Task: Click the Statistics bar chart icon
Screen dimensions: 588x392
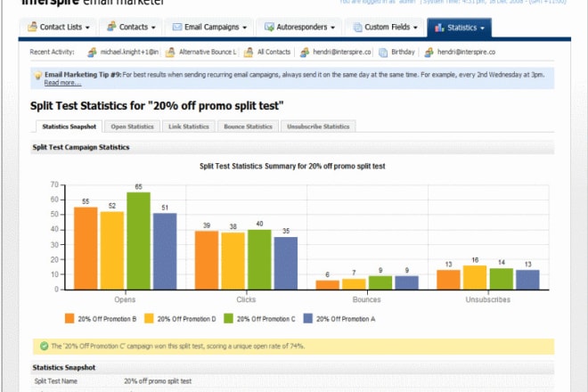Action: [x=439, y=28]
